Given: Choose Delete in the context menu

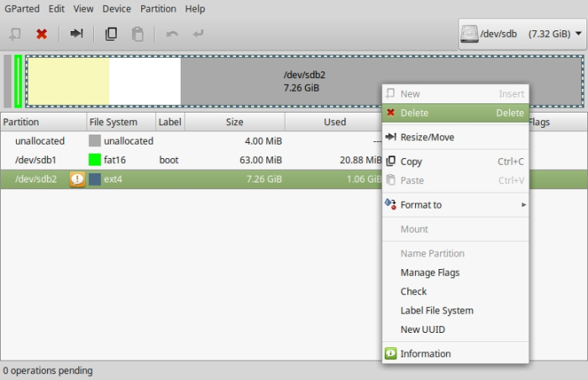Looking at the screenshot, I should (x=455, y=113).
